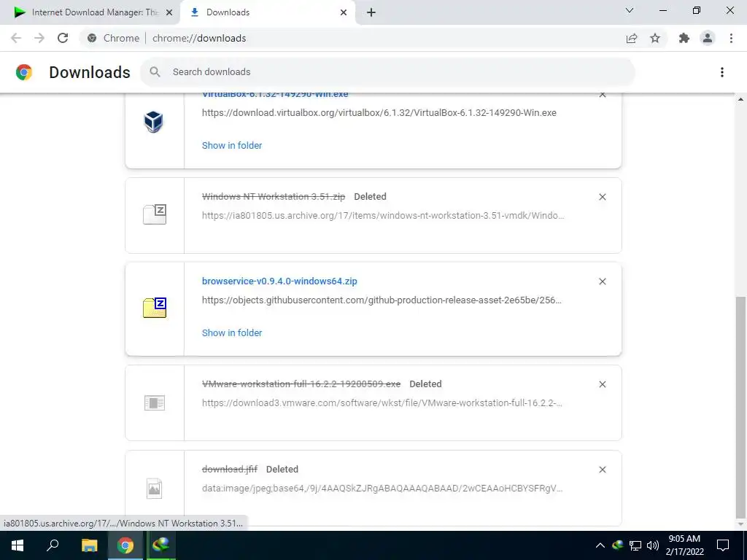
Task: Remove browservice-v0.9.4.0 entry from list
Action: [x=602, y=281]
